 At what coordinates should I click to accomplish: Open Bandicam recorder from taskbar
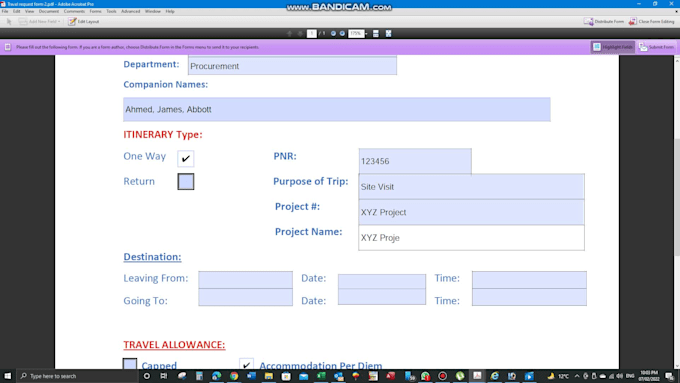tap(442, 376)
